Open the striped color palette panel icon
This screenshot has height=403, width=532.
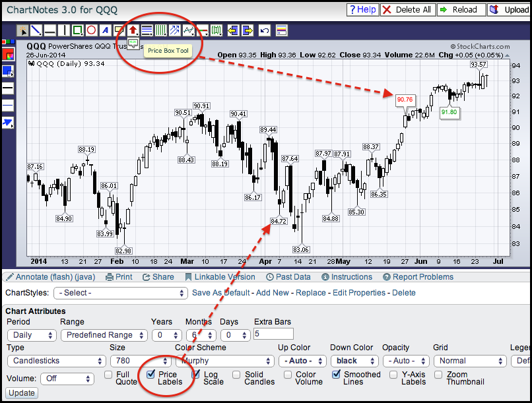tap(282, 30)
